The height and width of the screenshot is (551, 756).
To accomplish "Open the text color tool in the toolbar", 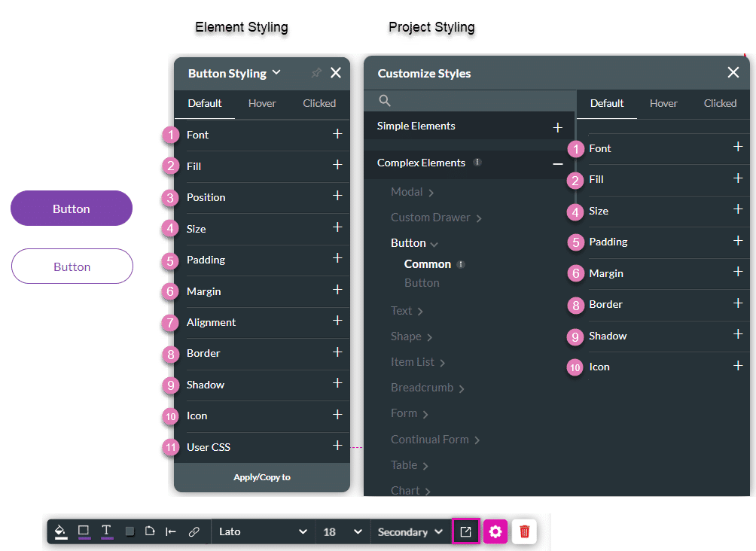I will coord(106,531).
